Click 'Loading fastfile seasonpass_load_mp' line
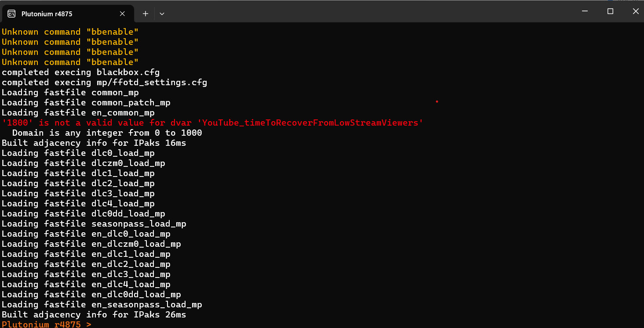This screenshot has width=644, height=328. [94, 223]
